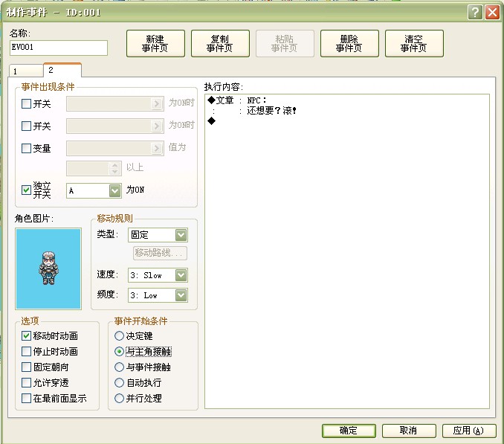Uncheck the 独立开关 checkbox
The height and width of the screenshot is (444, 504).
26,190
